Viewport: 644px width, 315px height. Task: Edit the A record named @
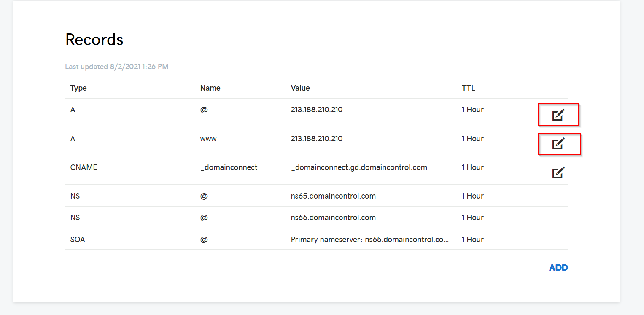[x=558, y=115]
